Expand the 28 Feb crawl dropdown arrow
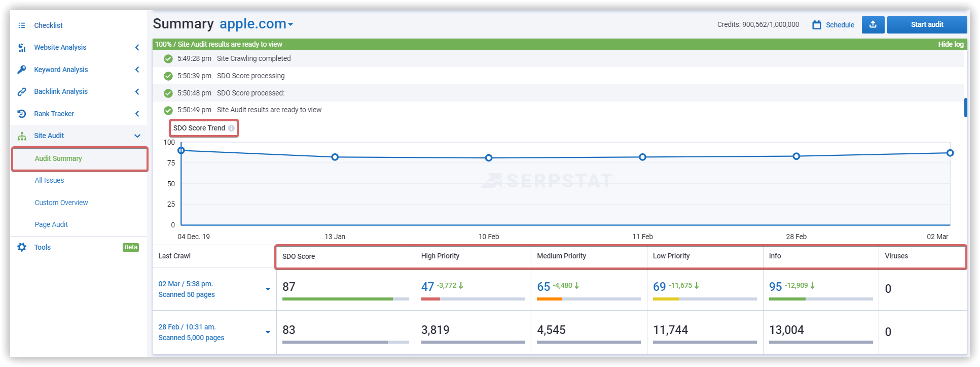The height and width of the screenshot is (367, 980). point(268,332)
